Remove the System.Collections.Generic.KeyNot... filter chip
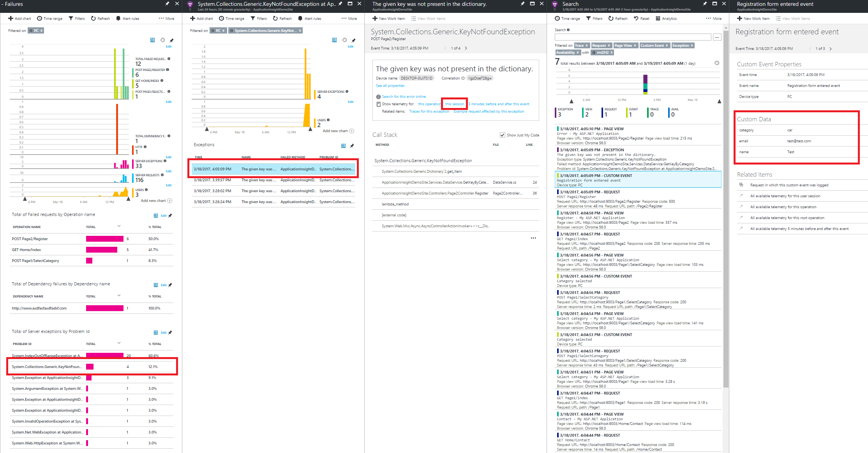This screenshot has height=453, width=868. tap(300, 30)
